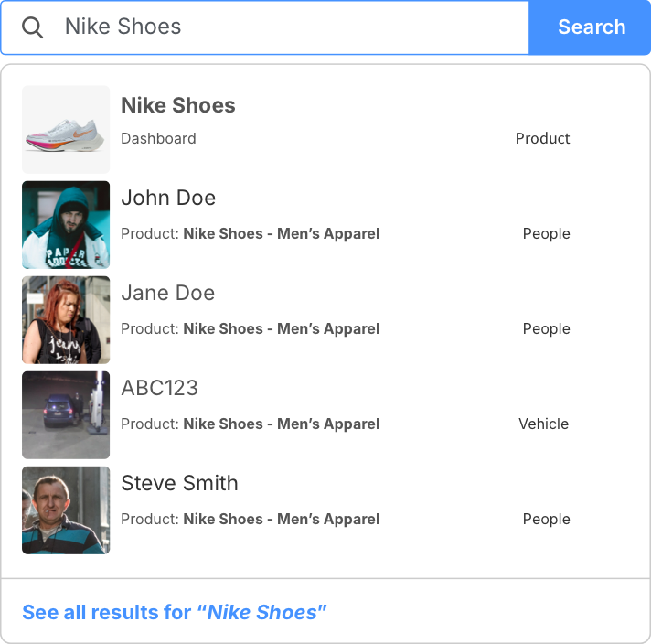Click the magnifying glass search icon
The width and height of the screenshot is (651, 644).
(x=32, y=27)
